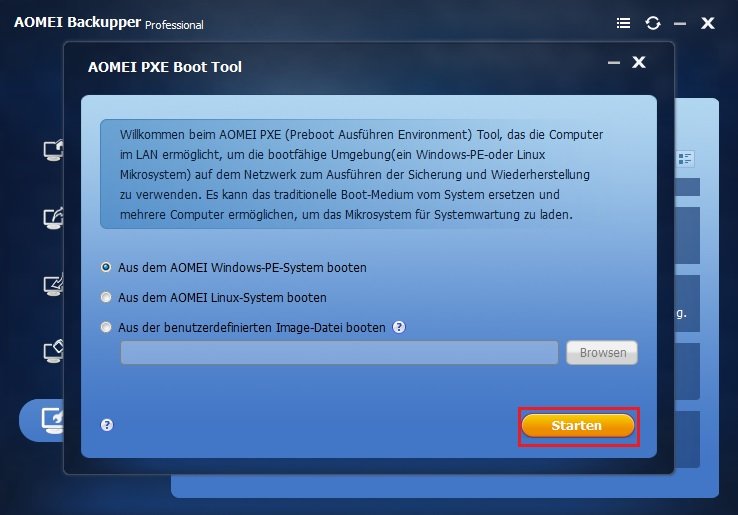
Task: Click the welcome text 'Willkommen beim AOMEI PXE'
Action: coord(200,135)
